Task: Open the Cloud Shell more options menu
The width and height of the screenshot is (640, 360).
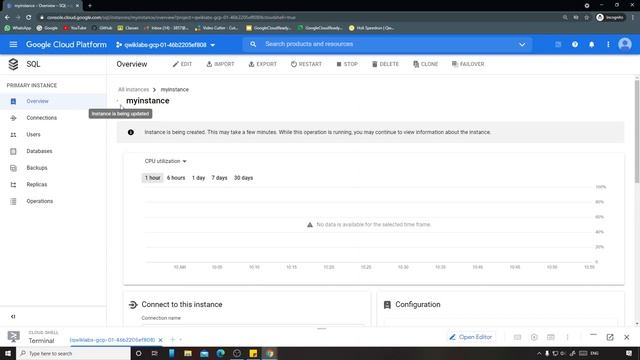Action: [567, 337]
